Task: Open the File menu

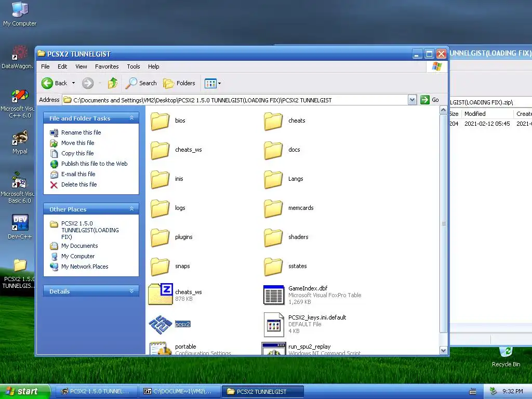Action: (x=45, y=66)
